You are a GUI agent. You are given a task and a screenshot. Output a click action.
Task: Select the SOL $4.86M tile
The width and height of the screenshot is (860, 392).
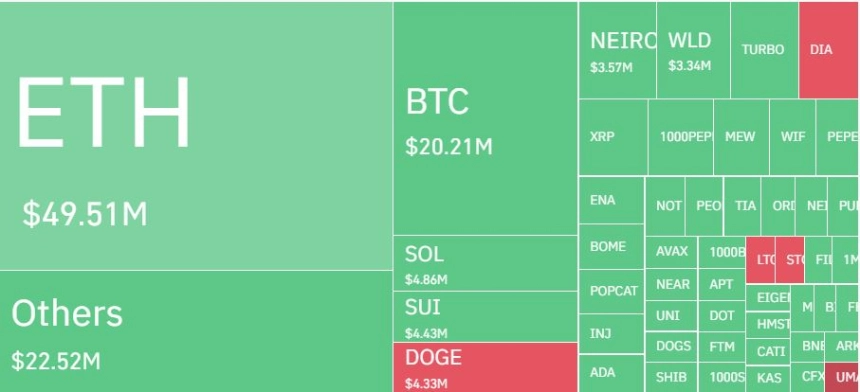(x=485, y=264)
